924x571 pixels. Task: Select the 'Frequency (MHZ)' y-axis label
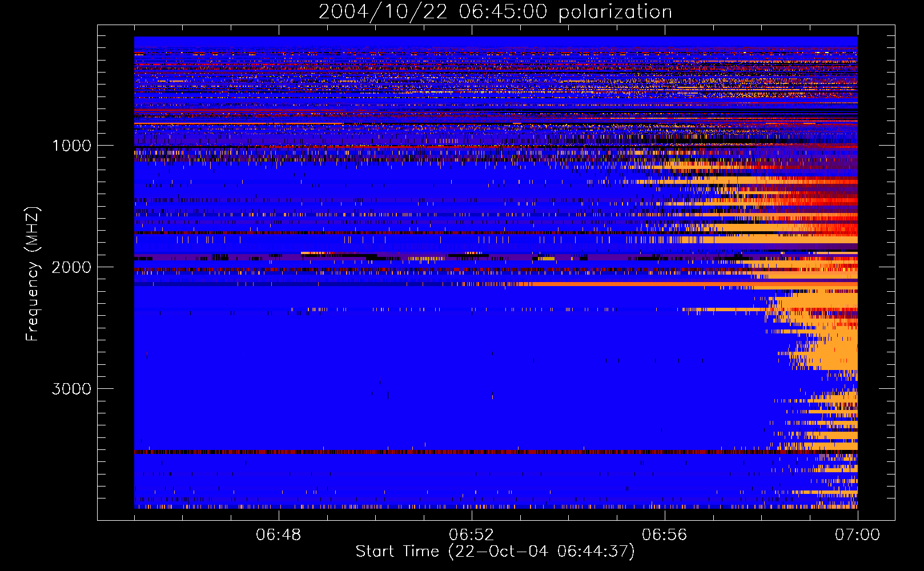coord(33,275)
